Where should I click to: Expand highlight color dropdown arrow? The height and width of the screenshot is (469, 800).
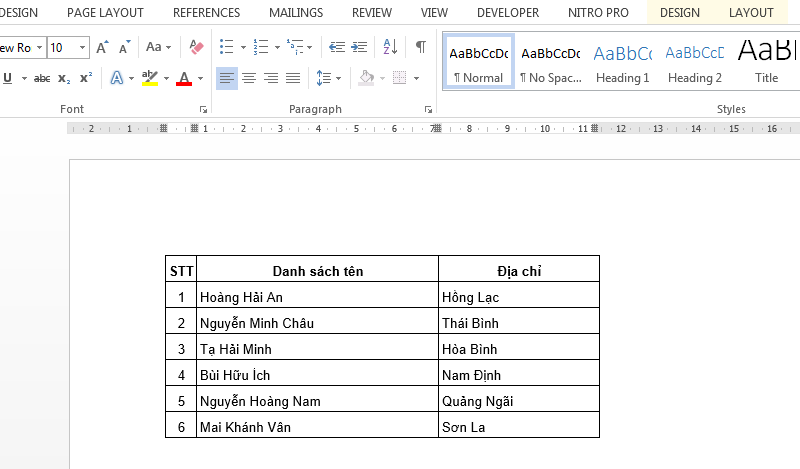click(166, 78)
